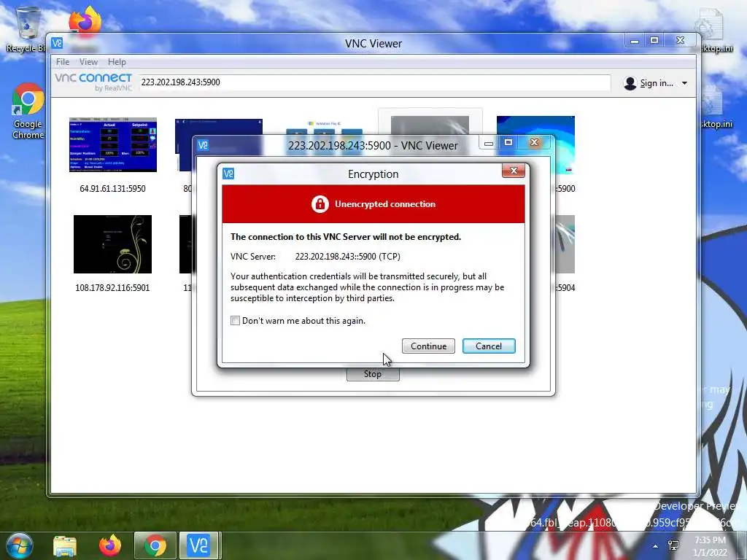
Task: Switch to Chrome in the taskbar
Action: point(155,545)
